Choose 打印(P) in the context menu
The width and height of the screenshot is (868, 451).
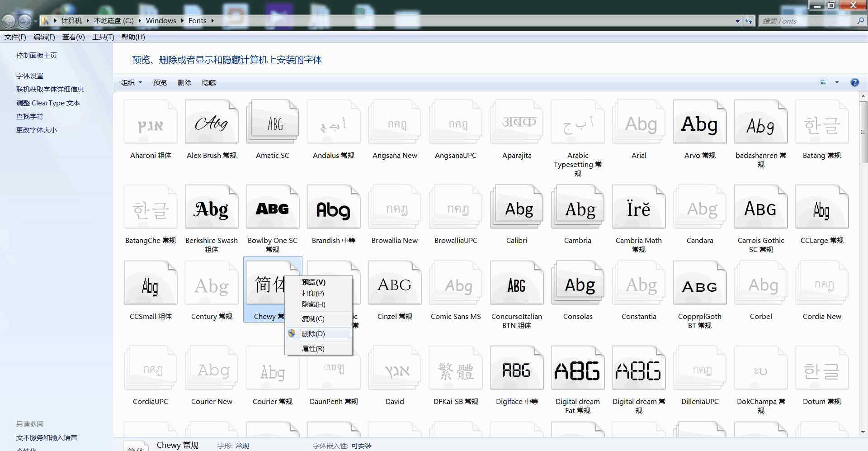pos(319,293)
